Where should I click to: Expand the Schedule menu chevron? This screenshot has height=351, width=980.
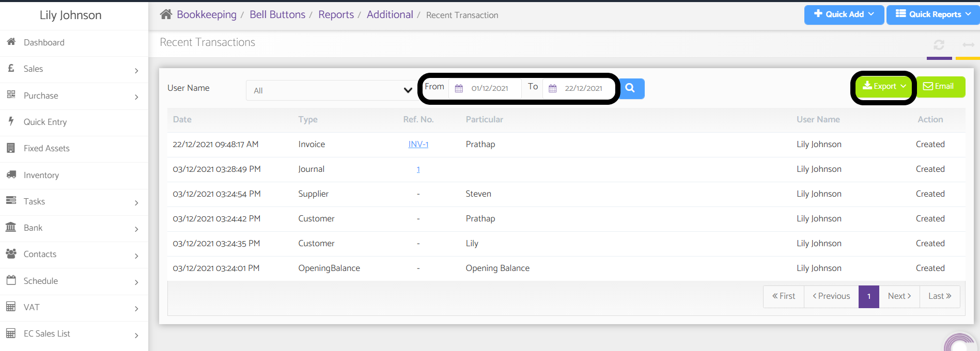tap(136, 282)
